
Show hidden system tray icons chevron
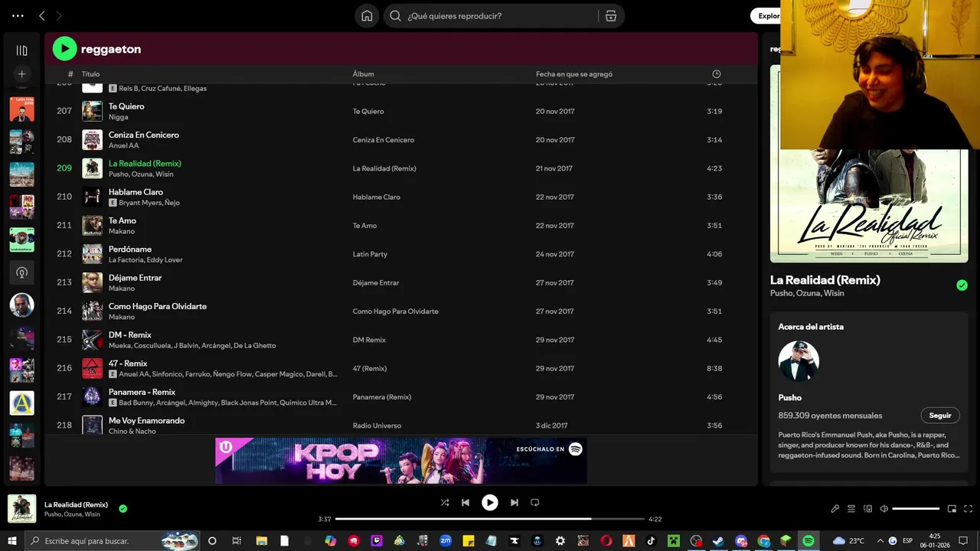880,541
